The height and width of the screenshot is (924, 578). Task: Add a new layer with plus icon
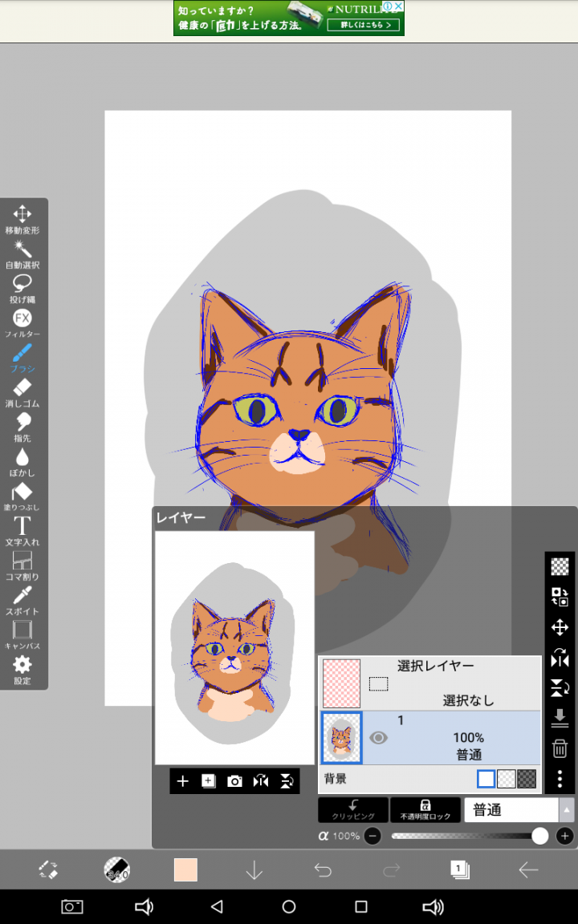tap(183, 781)
